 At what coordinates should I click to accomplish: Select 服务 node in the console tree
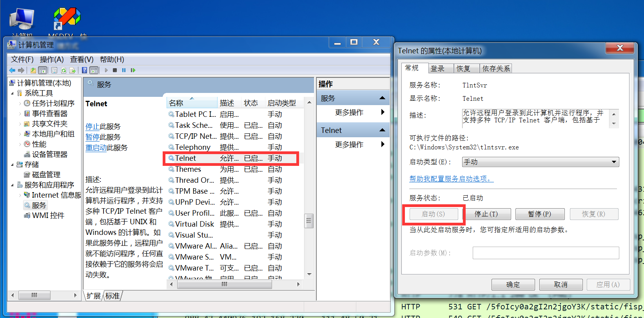[x=35, y=205]
